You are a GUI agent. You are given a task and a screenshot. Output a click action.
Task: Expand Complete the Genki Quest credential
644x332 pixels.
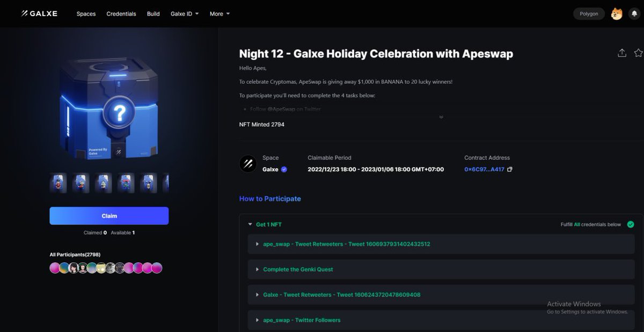441,269
